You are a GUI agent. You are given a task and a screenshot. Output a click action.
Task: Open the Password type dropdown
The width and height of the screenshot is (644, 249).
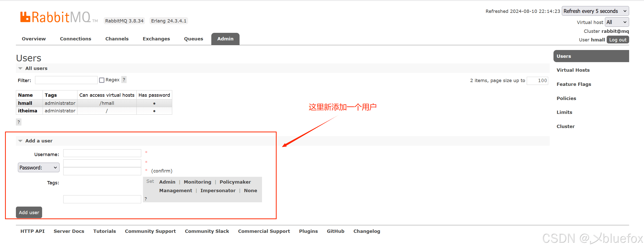pos(39,167)
